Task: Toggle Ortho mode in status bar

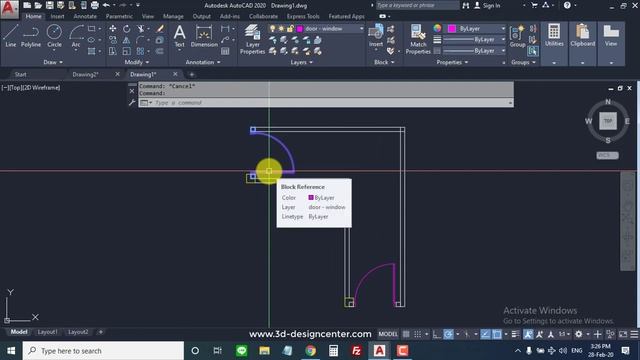Action: click(x=436, y=334)
